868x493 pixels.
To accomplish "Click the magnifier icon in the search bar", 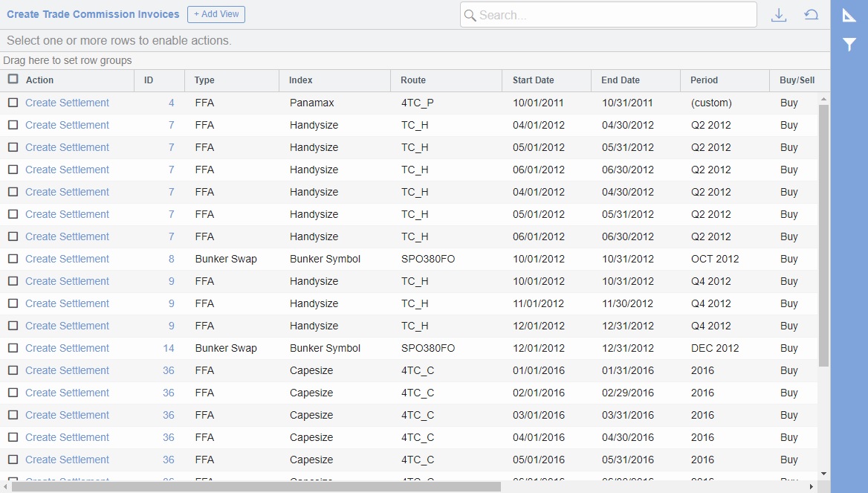I will point(470,15).
